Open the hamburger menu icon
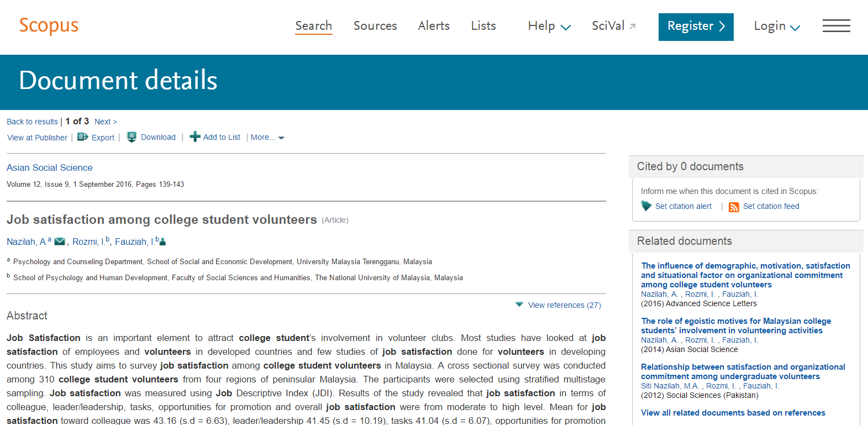This screenshot has width=868, height=425. coord(836,26)
